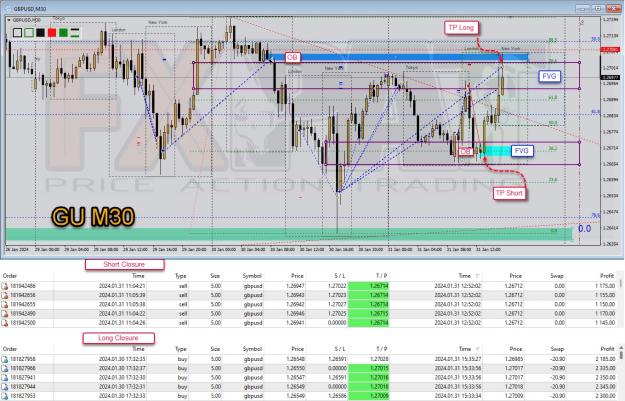Click the sell-orders table vertical scrollbar
Image resolution: width=625 pixels, height=401 pixels.
pos(621,299)
